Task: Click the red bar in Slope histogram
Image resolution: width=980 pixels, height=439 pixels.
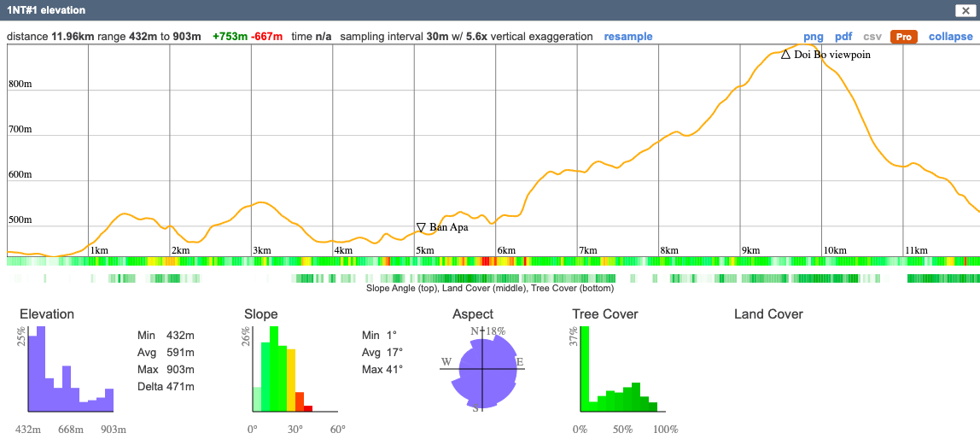Action: (x=308, y=408)
